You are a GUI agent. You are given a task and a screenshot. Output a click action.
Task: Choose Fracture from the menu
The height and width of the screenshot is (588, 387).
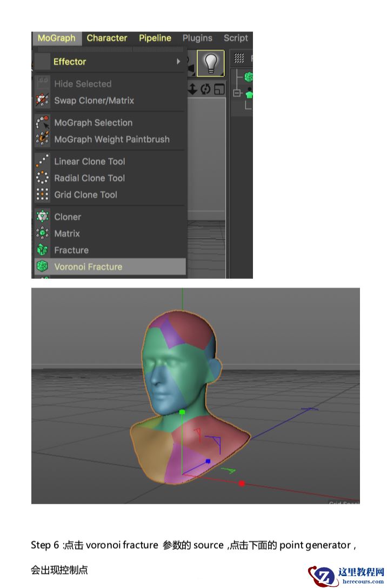[110, 250]
